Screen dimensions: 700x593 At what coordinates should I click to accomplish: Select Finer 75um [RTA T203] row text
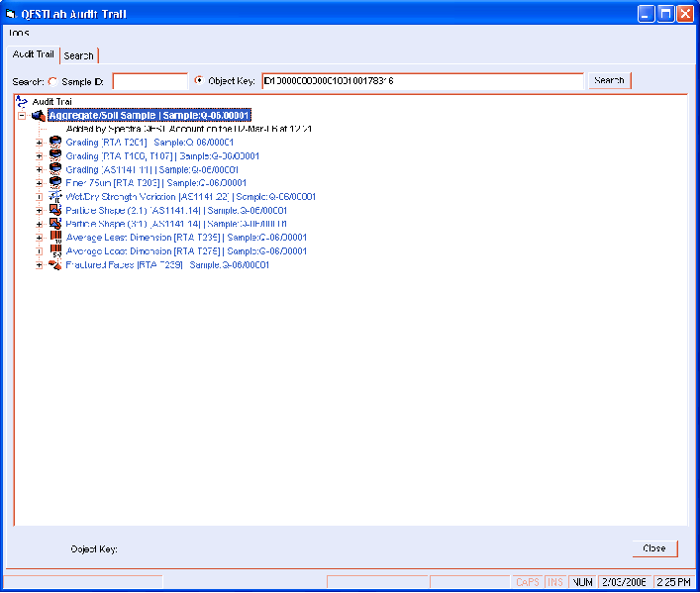pos(156,183)
